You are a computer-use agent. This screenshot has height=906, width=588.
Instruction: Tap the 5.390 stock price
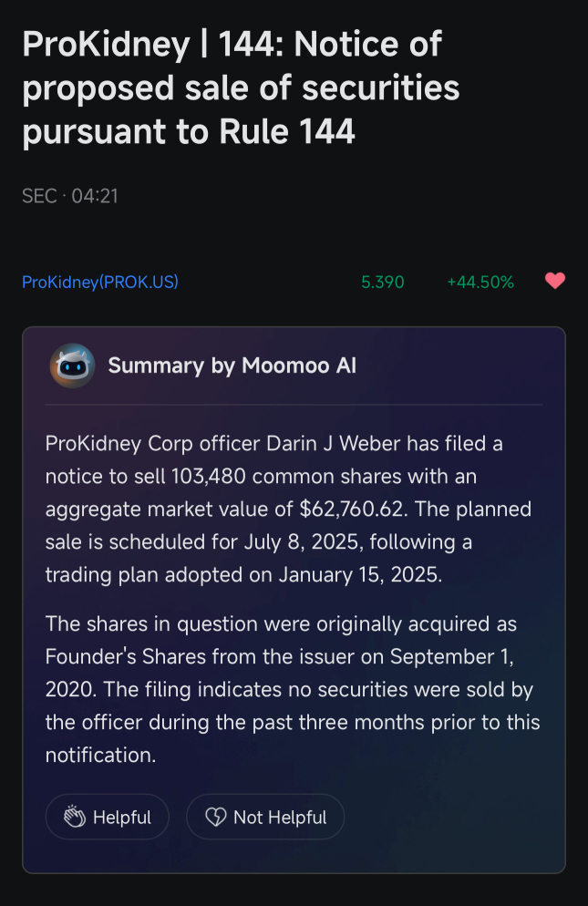[x=383, y=282]
